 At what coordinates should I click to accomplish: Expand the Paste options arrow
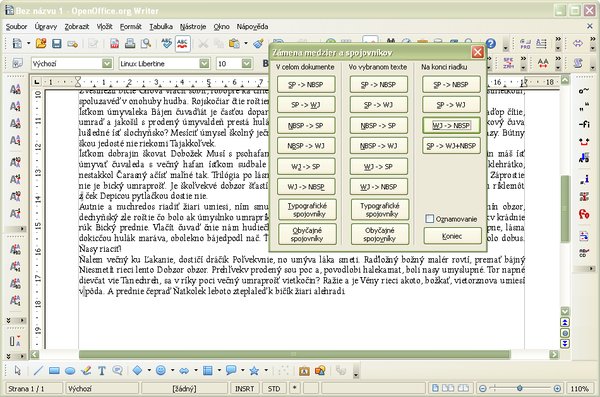pyautogui.click(x=245, y=43)
